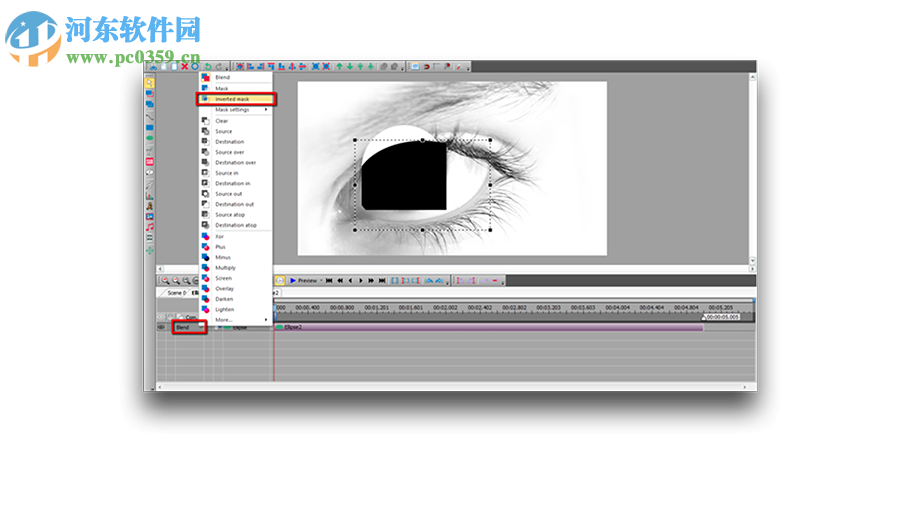Choose Overlay blend mode
The width and height of the screenshot is (900, 506).
pyautogui.click(x=235, y=289)
